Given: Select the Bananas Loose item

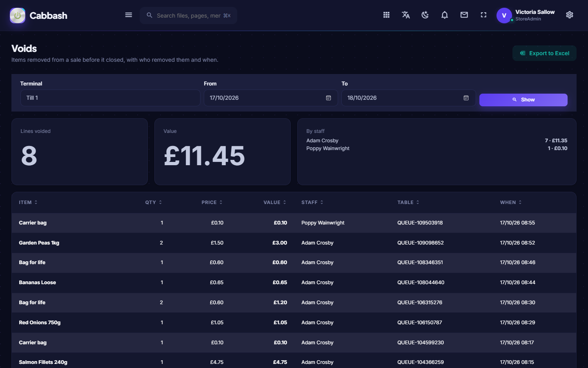Looking at the screenshot, I should pyautogui.click(x=38, y=283).
